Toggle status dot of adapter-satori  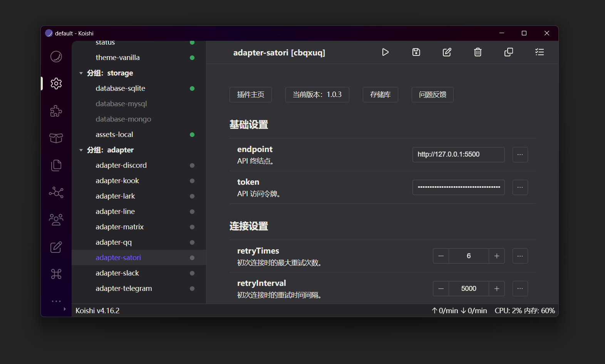coord(192,258)
